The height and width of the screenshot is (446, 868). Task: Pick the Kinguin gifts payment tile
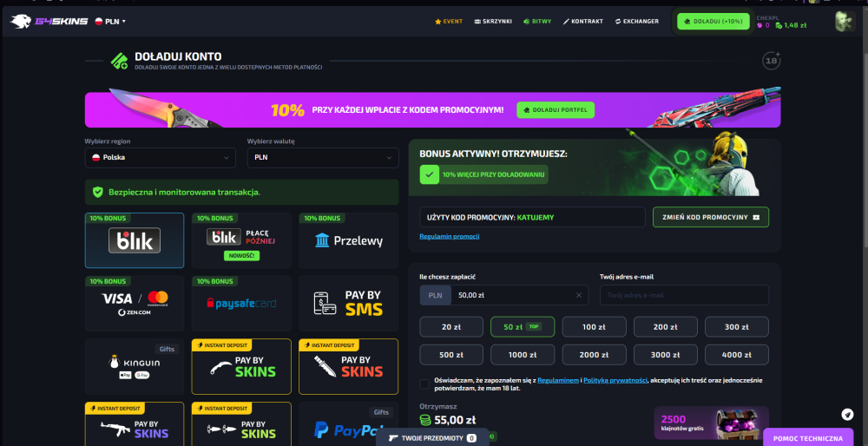(x=135, y=366)
